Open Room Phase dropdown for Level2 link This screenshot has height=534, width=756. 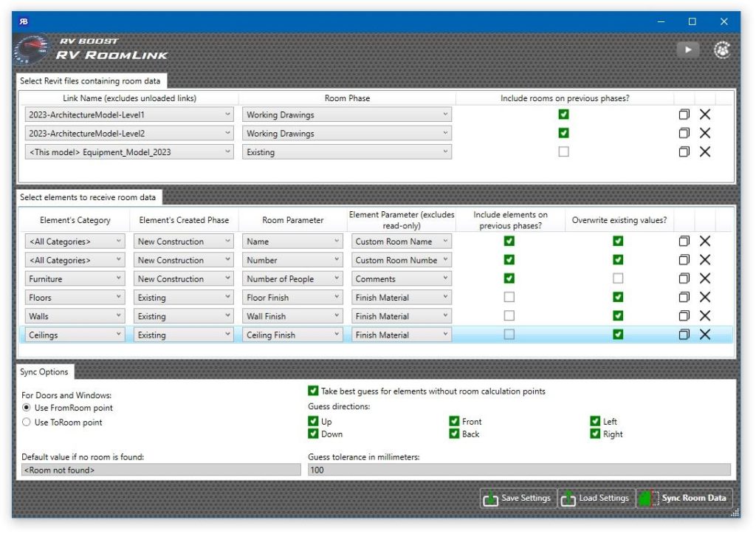(x=347, y=133)
